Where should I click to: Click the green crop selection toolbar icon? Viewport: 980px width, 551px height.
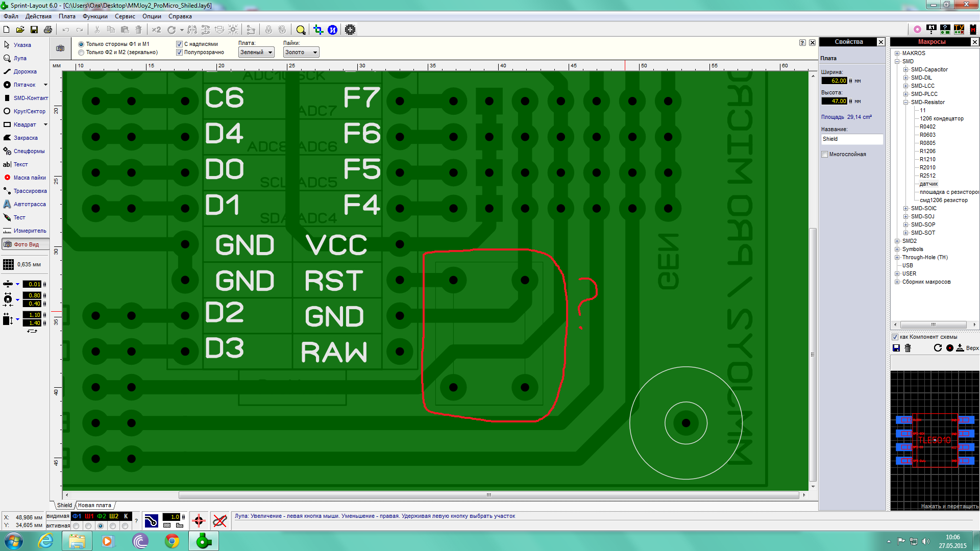(x=318, y=30)
